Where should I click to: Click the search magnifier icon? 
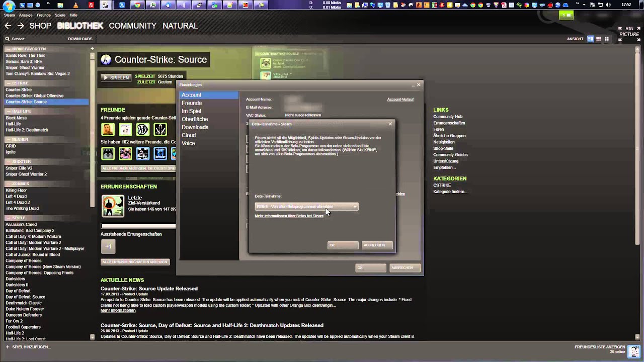click(8, 39)
